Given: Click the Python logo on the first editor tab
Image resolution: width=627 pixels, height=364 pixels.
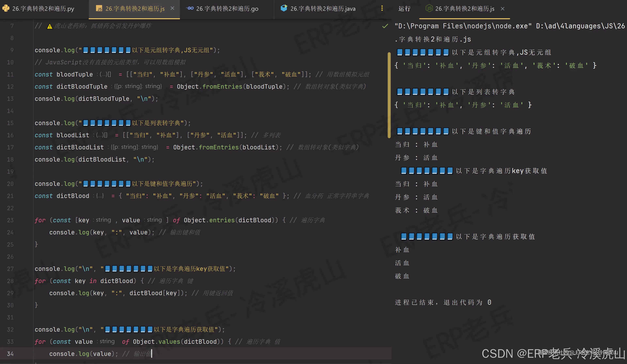Looking at the screenshot, I should click(x=6, y=8).
